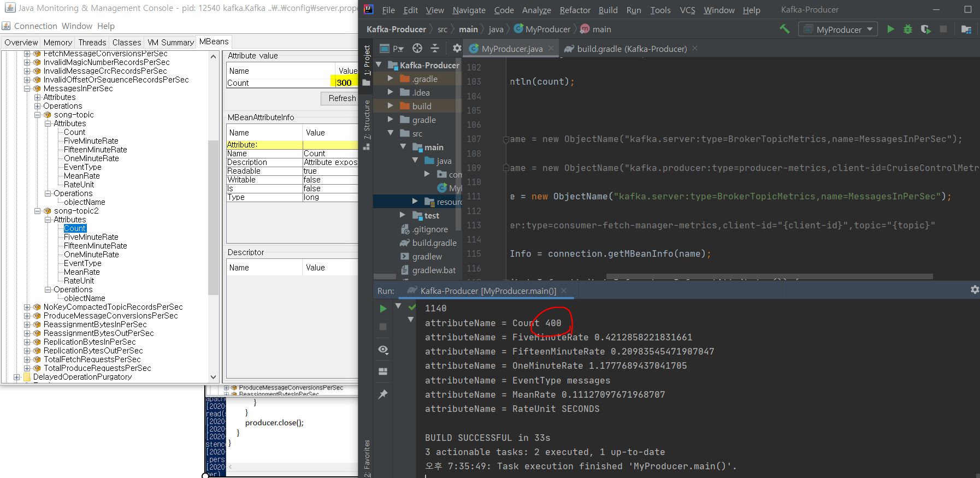The height and width of the screenshot is (478, 980).
Task: Select the resources folder row
Action: point(418,202)
